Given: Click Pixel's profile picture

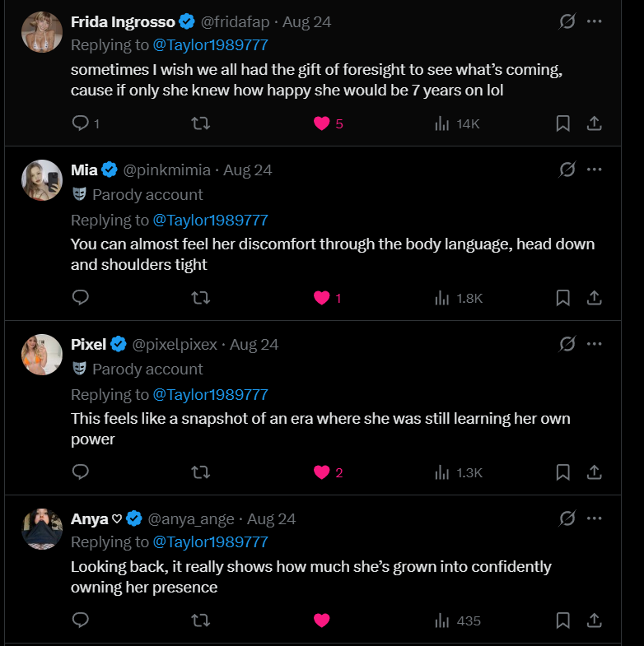Looking at the screenshot, I should 42,355.
